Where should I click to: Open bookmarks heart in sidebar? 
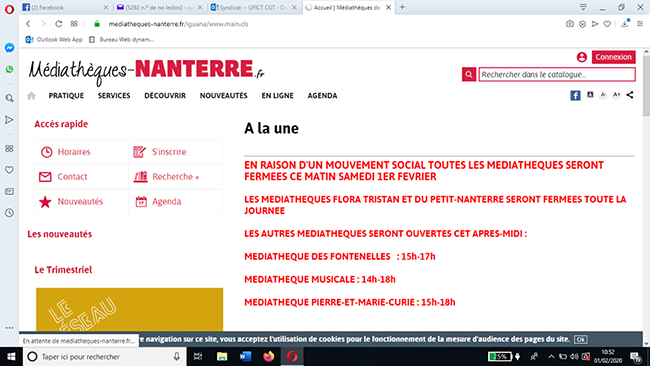click(x=9, y=170)
